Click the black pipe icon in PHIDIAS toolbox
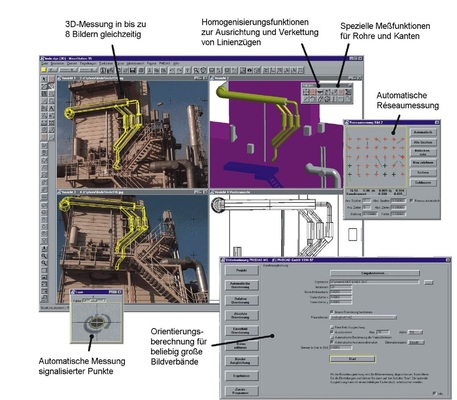 (320, 92)
